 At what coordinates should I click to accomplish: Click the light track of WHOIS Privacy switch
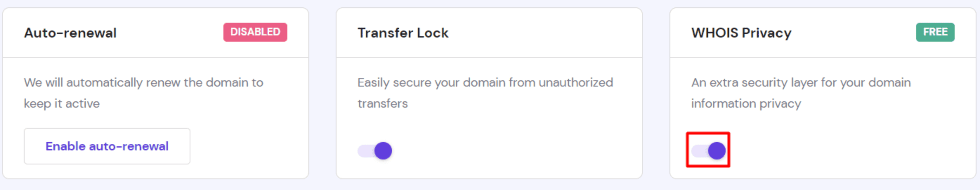(x=699, y=151)
